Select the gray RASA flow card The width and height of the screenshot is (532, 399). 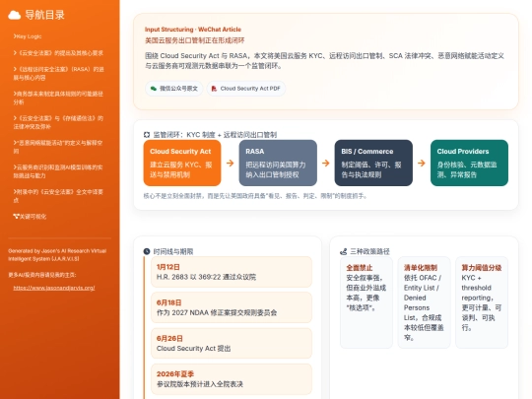[278, 163]
